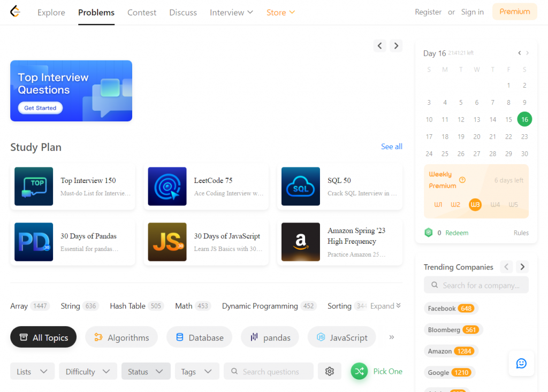
Task: Open the feedback smiley chat icon
Action: [521, 363]
